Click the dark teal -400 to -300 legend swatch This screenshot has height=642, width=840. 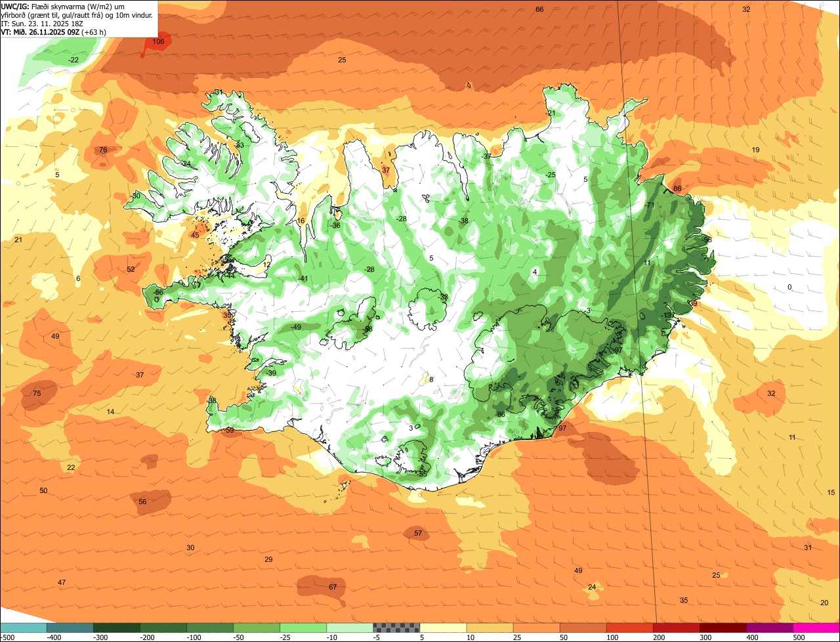point(70,627)
